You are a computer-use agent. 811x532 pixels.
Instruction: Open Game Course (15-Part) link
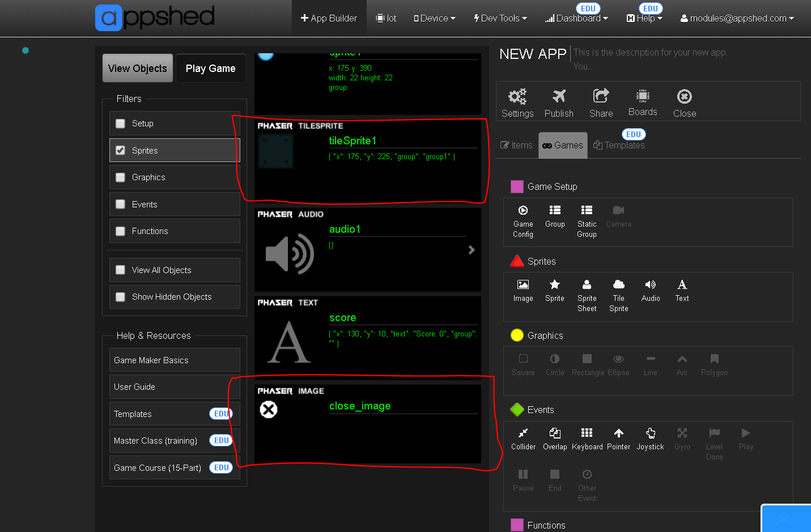point(175,467)
